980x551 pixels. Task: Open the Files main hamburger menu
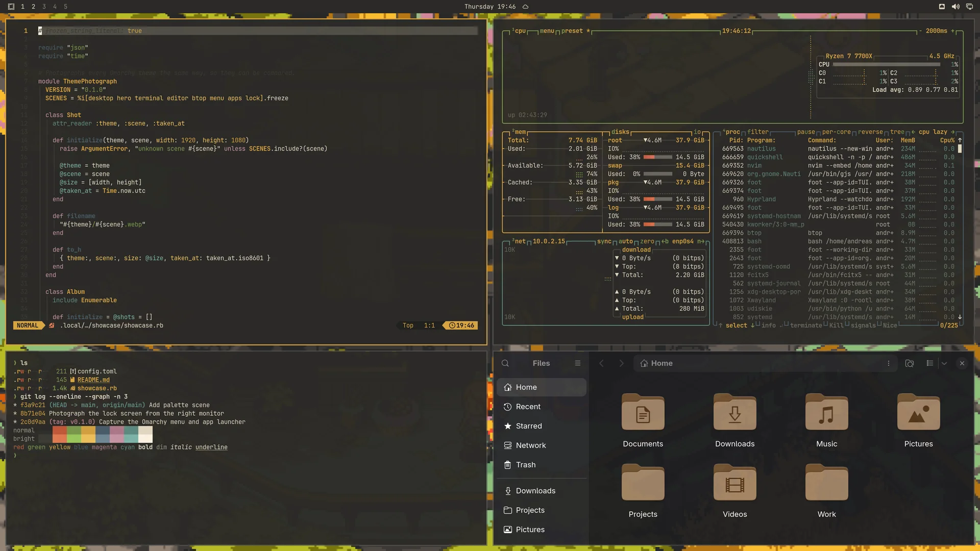tap(578, 363)
